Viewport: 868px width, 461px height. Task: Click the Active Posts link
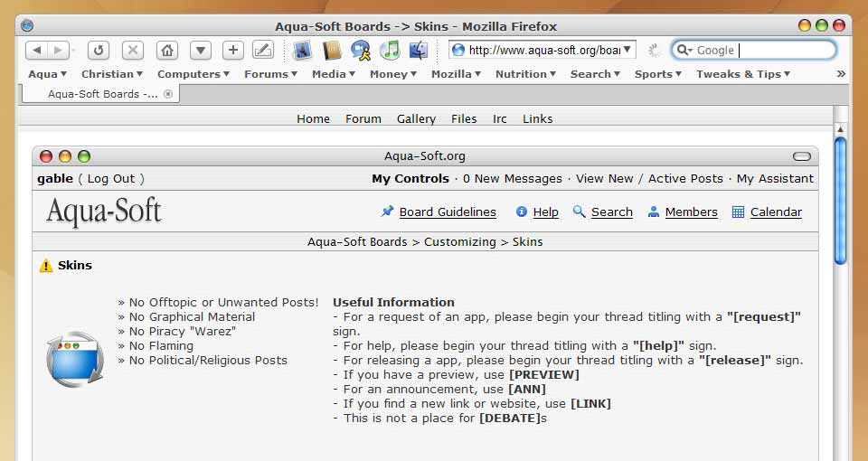point(685,179)
